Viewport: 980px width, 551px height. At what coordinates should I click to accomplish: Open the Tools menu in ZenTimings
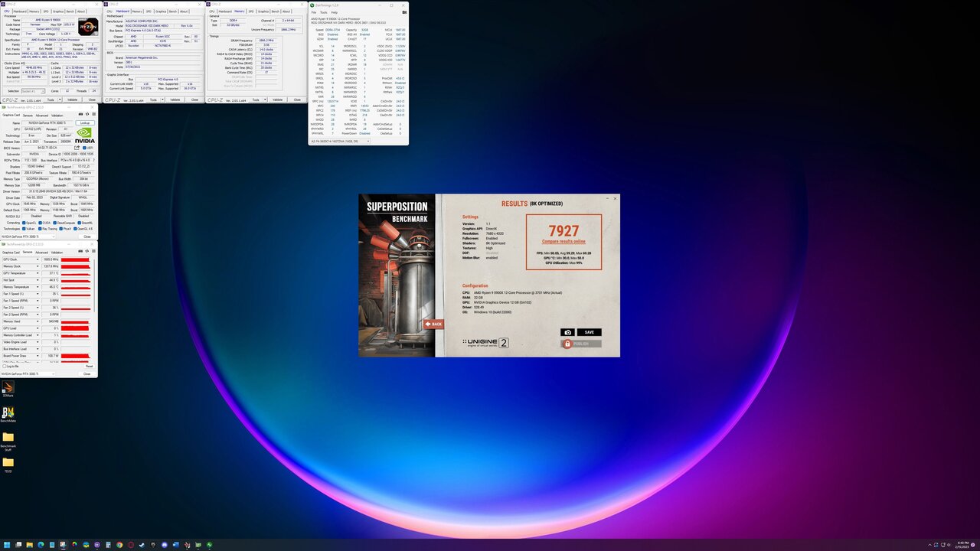(x=322, y=12)
